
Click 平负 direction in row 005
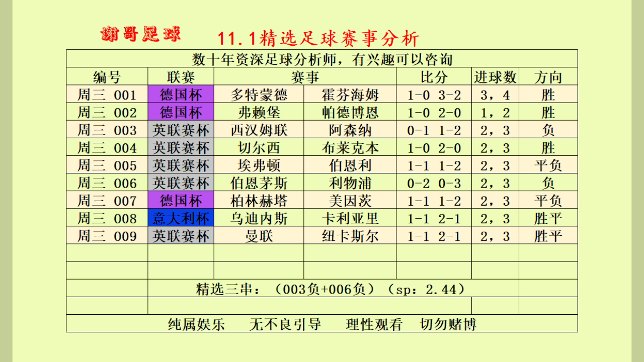point(548,165)
